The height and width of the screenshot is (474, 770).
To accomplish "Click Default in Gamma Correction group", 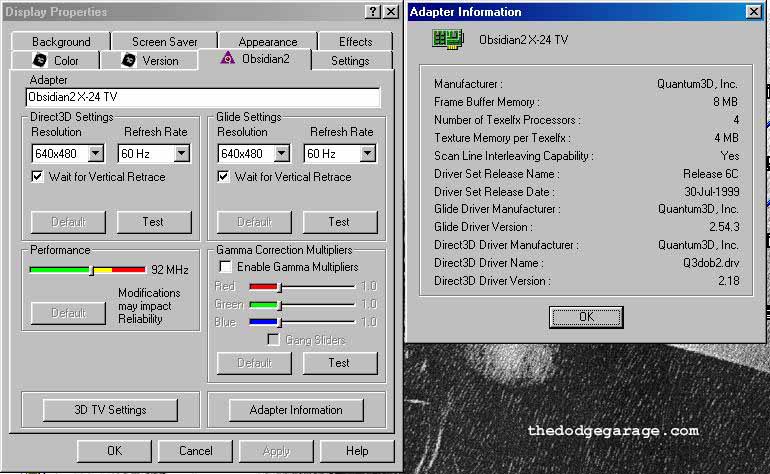I will click(x=254, y=363).
